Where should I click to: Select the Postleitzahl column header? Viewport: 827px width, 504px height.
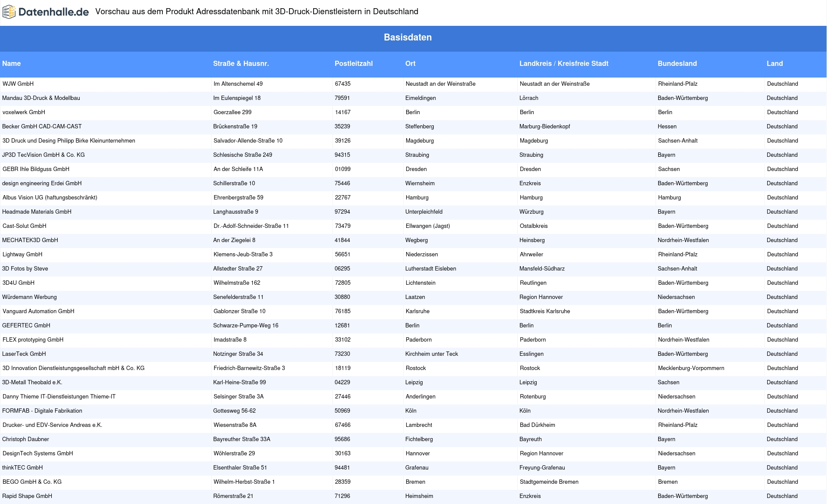(x=354, y=63)
